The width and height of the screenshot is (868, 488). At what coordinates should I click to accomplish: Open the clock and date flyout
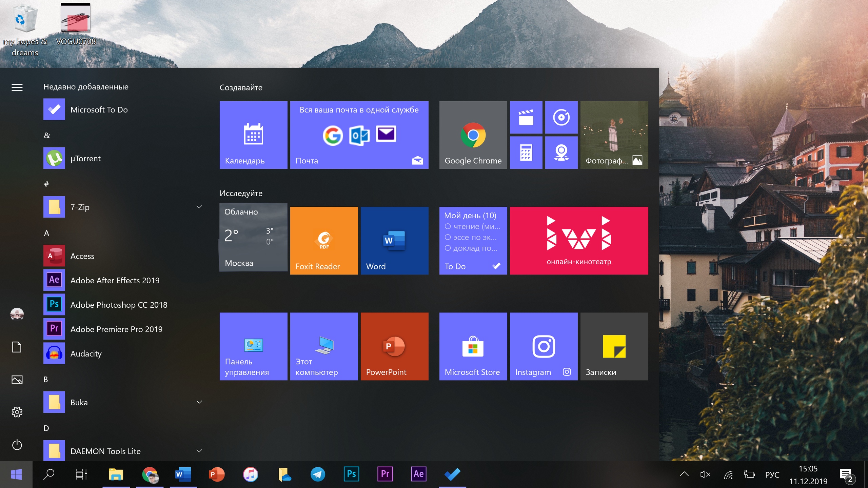808,474
